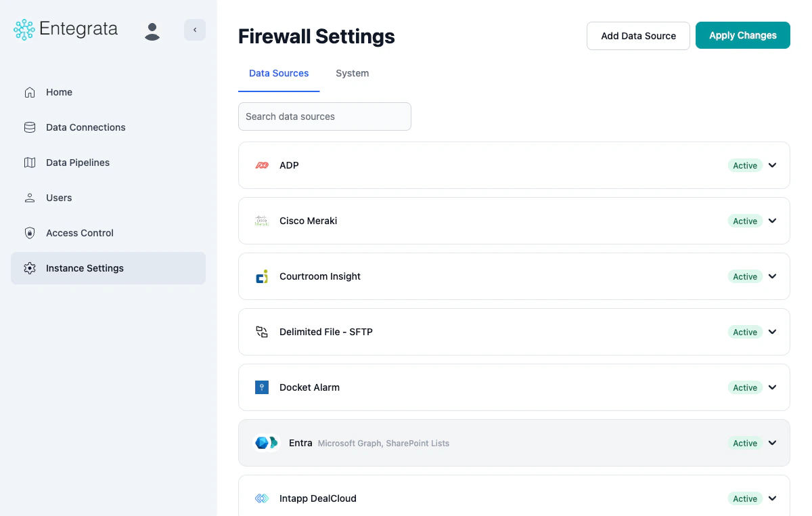This screenshot has height=516, width=812.
Task: Click the search data sources field
Action: [x=324, y=116]
